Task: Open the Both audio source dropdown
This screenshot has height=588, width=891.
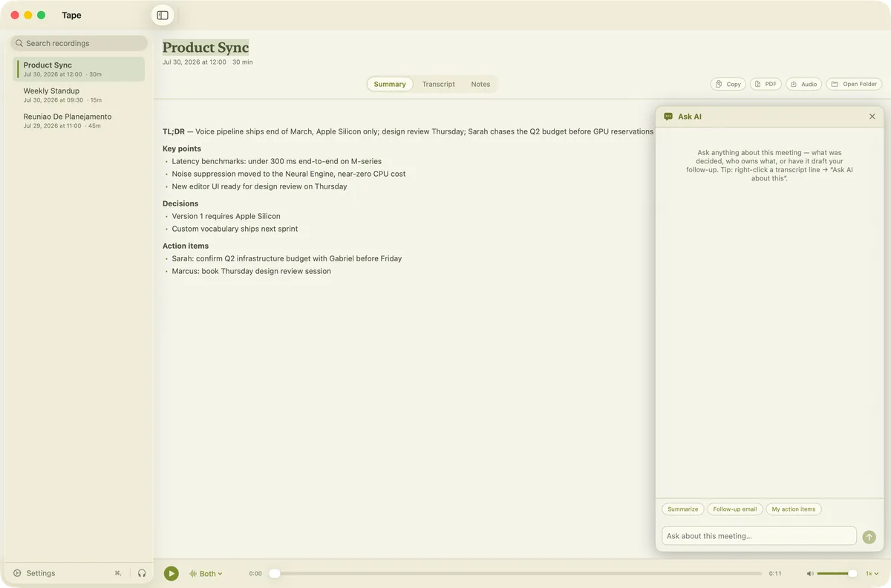Action: 206,573
